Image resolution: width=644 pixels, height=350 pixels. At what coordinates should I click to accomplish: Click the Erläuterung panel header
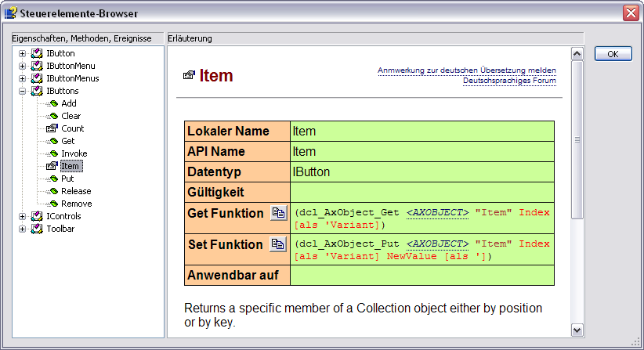coord(375,38)
